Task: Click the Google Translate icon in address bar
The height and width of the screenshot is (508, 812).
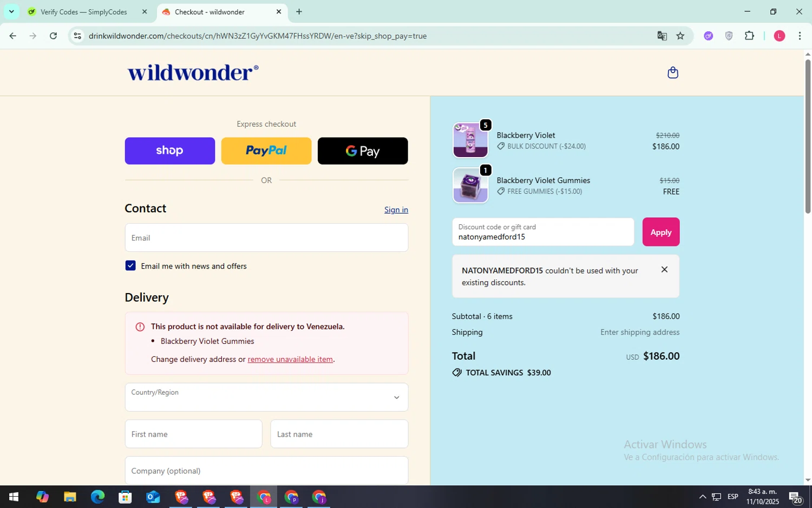Action: [662, 36]
